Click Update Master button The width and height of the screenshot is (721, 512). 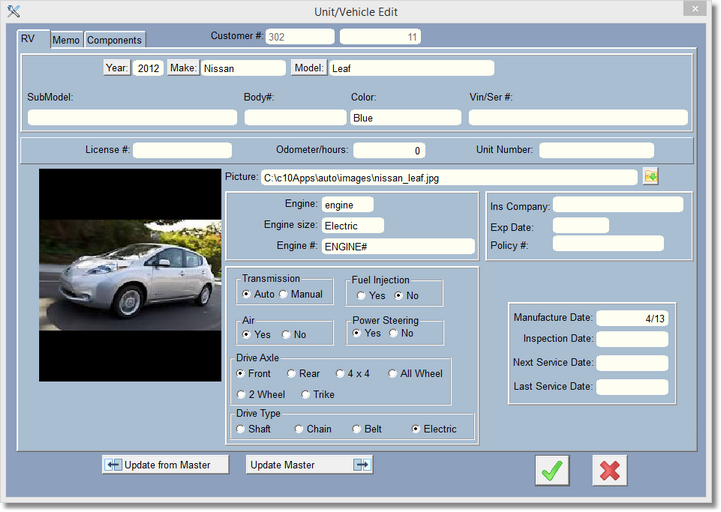point(309,465)
